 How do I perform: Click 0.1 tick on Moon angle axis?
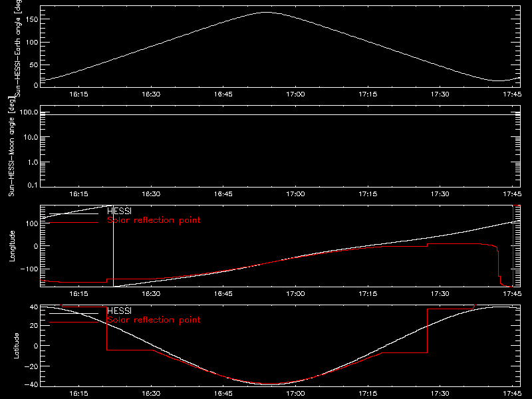(33, 185)
